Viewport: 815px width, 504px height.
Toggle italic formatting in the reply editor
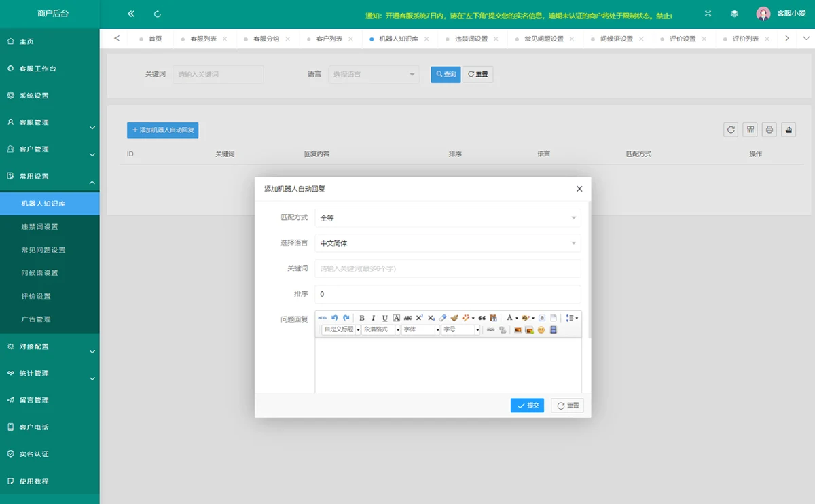(x=373, y=318)
